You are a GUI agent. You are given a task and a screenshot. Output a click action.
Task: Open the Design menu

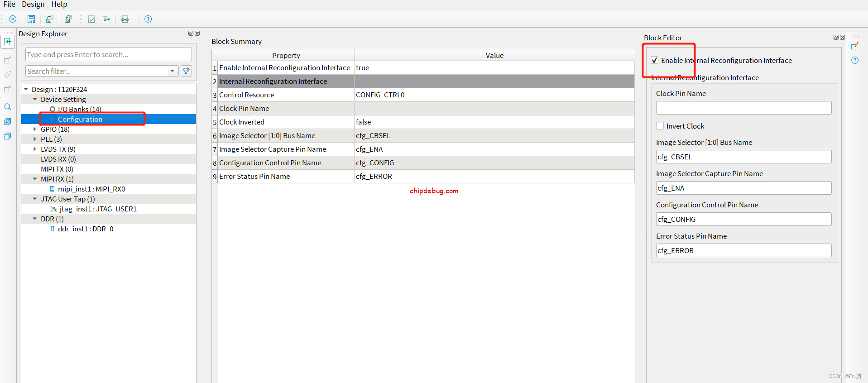(33, 5)
